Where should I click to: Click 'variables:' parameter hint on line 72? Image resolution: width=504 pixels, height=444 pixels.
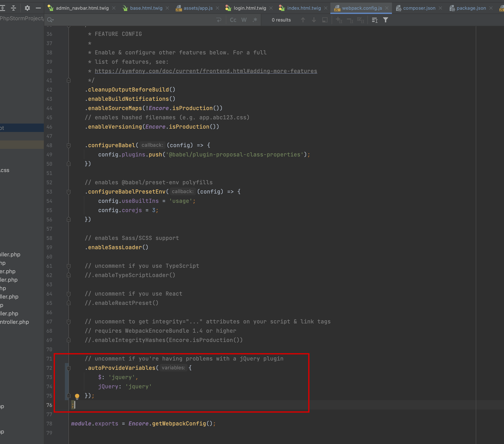click(173, 368)
